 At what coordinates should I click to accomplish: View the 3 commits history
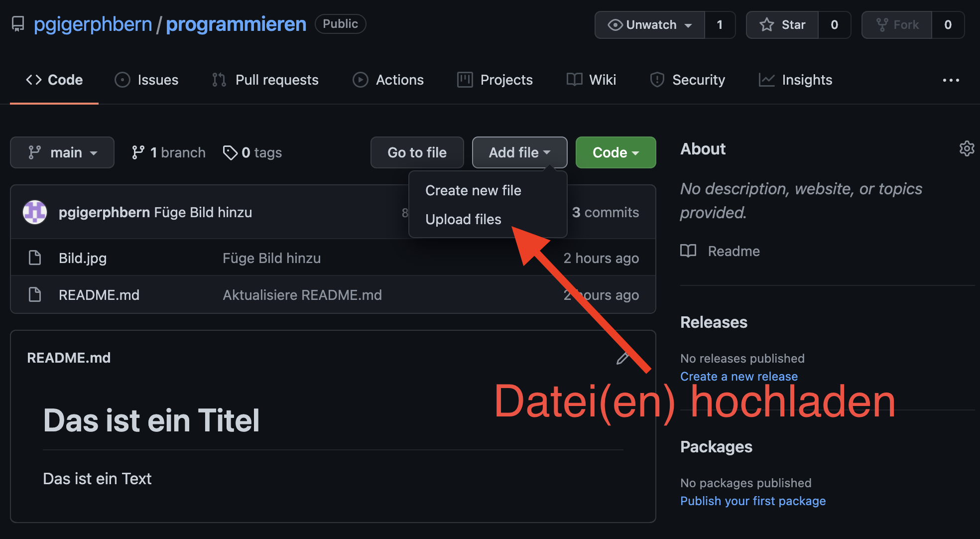click(x=605, y=212)
